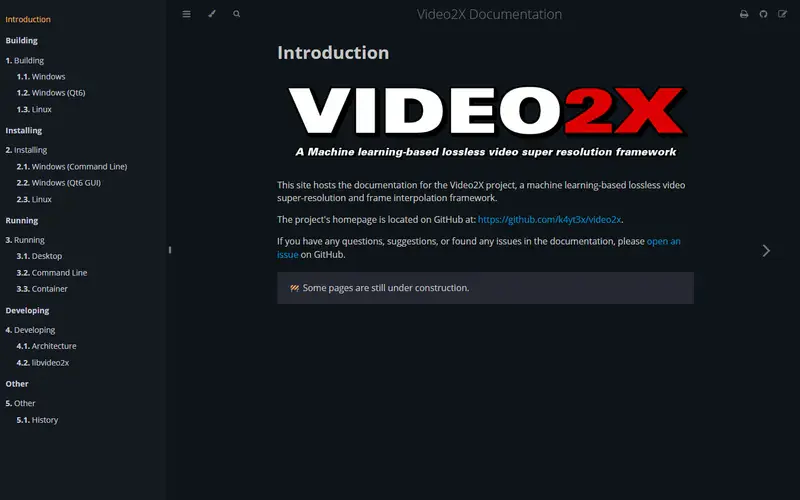Open section 3.3. Container
The height and width of the screenshot is (500, 800).
(42, 289)
